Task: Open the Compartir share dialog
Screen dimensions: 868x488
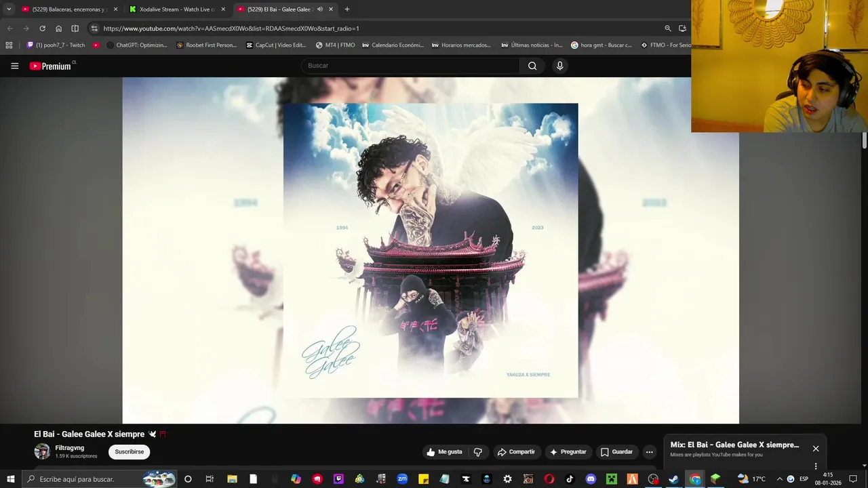Action: tap(515, 452)
